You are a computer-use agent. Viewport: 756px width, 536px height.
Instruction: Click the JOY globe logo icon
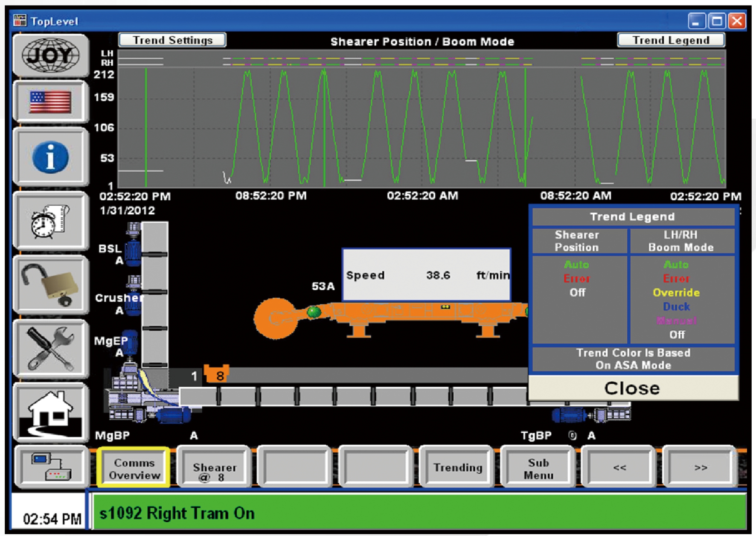pyautogui.click(x=51, y=55)
